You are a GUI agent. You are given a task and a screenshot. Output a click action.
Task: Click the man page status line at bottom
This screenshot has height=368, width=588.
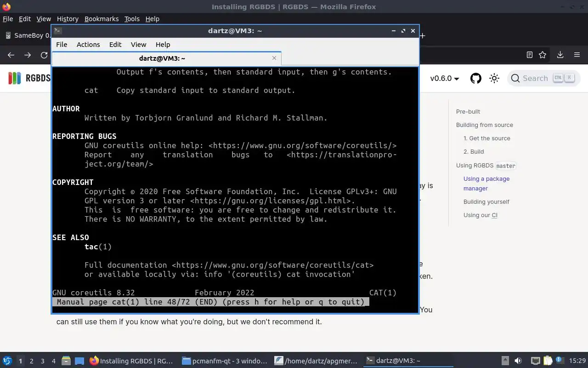point(211,302)
